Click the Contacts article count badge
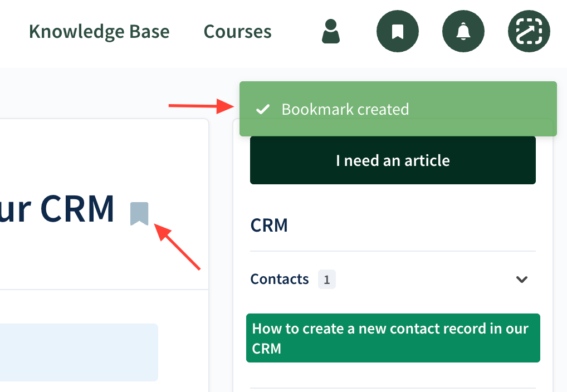Screen dimensions: 567x392 click(327, 280)
